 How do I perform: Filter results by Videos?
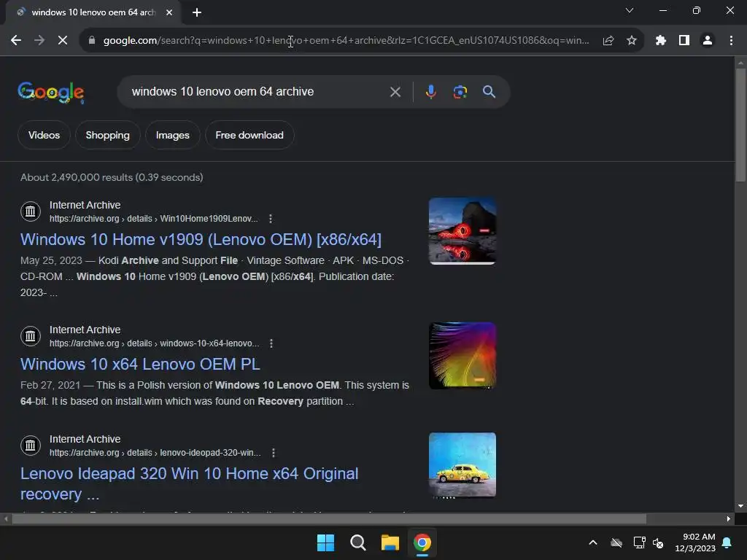pyautogui.click(x=44, y=135)
